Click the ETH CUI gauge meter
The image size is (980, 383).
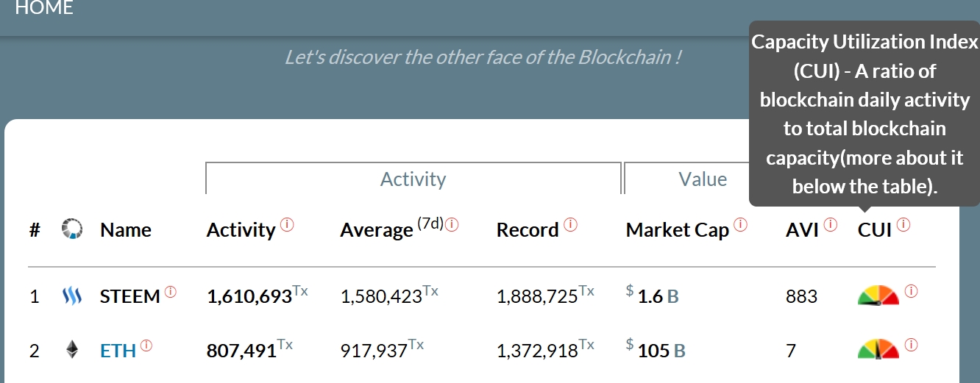(x=878, y=348)
